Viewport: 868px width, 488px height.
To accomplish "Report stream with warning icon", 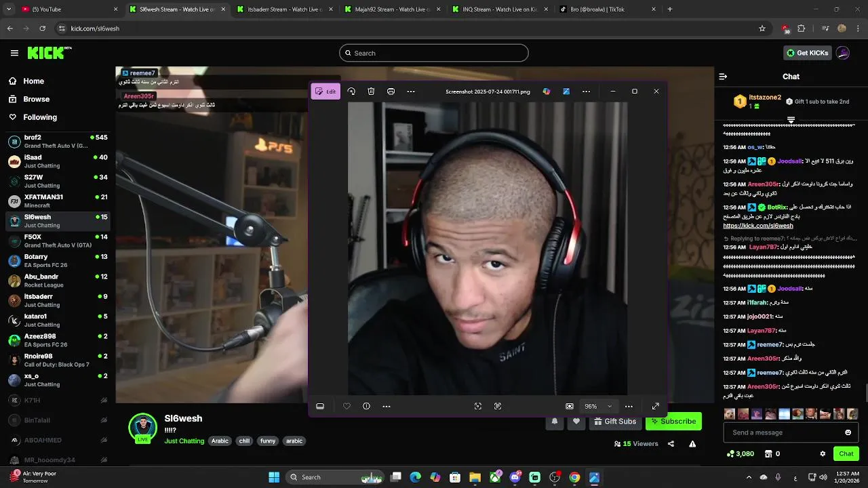I will click(x=692, y=444).
